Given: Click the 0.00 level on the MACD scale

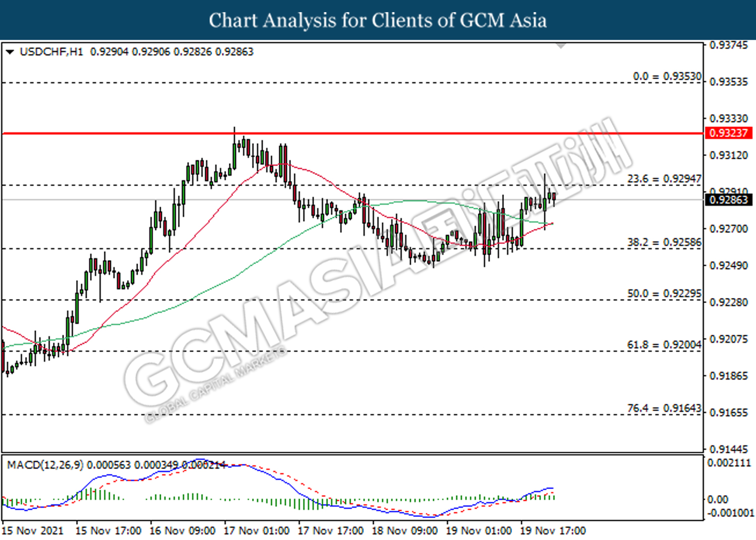Looking at the screenshot, I should pyautogui.click(x=718, y=500).
